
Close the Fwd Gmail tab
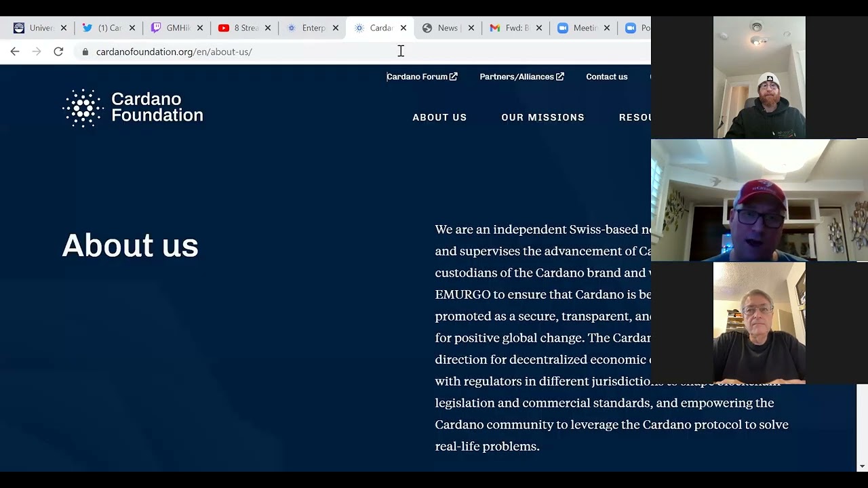pyautogui.click(x=539, y=28)
